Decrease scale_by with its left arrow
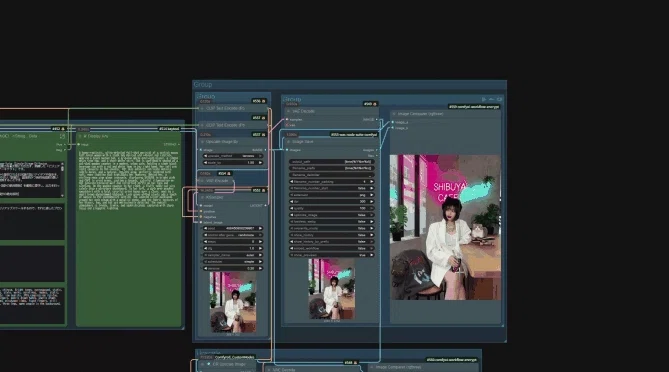Screen dimensions: 669x372 coord(206,163)
